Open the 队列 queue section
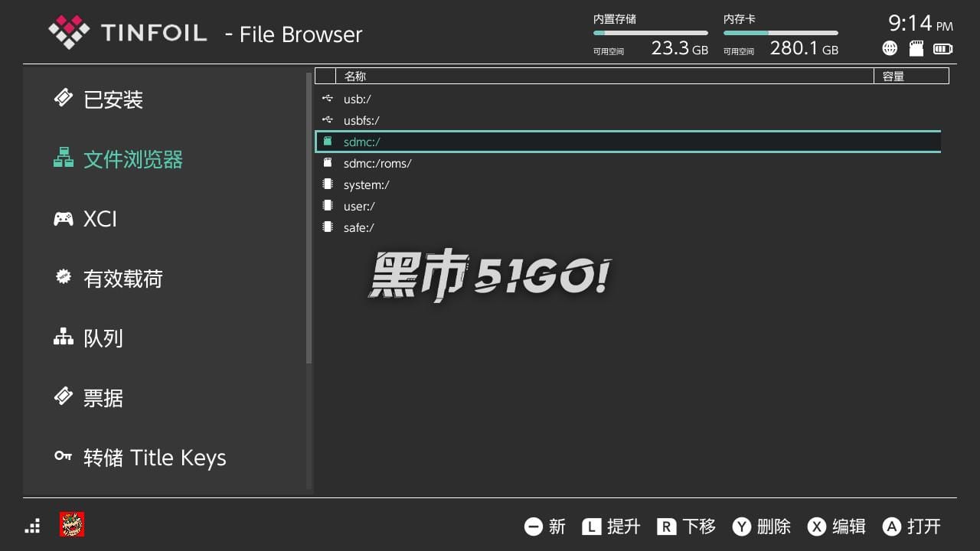This screenshot has width=980, height=551. 103,338
